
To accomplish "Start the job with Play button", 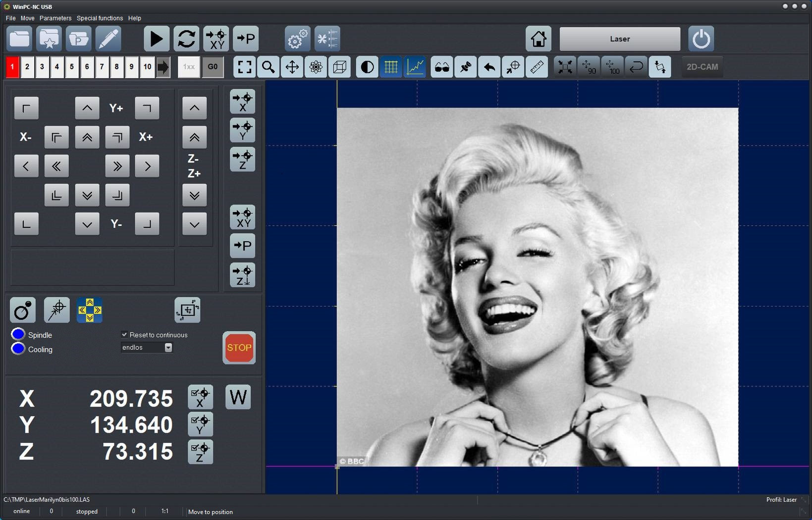I will (157, 39).
